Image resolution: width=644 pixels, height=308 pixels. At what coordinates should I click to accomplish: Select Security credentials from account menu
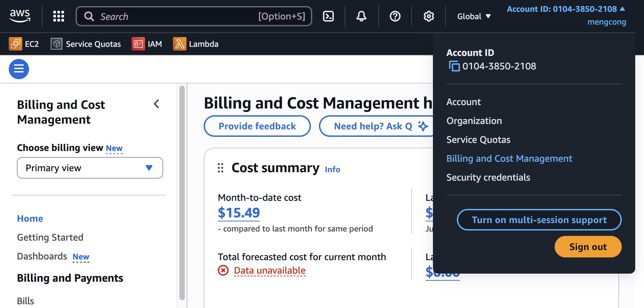coord(488,177)
